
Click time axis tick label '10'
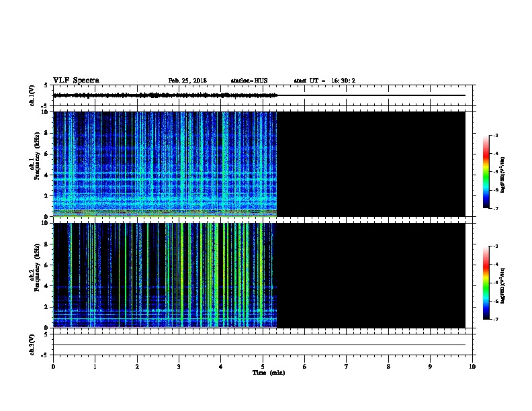[472, 367]
